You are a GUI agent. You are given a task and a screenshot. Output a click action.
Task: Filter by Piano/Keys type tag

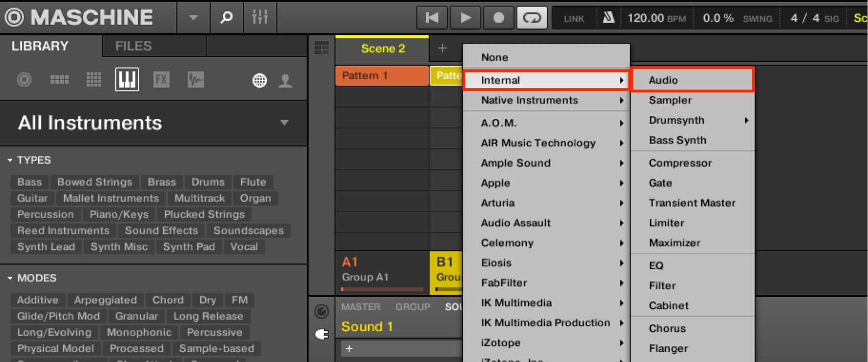tap(119, 215)
